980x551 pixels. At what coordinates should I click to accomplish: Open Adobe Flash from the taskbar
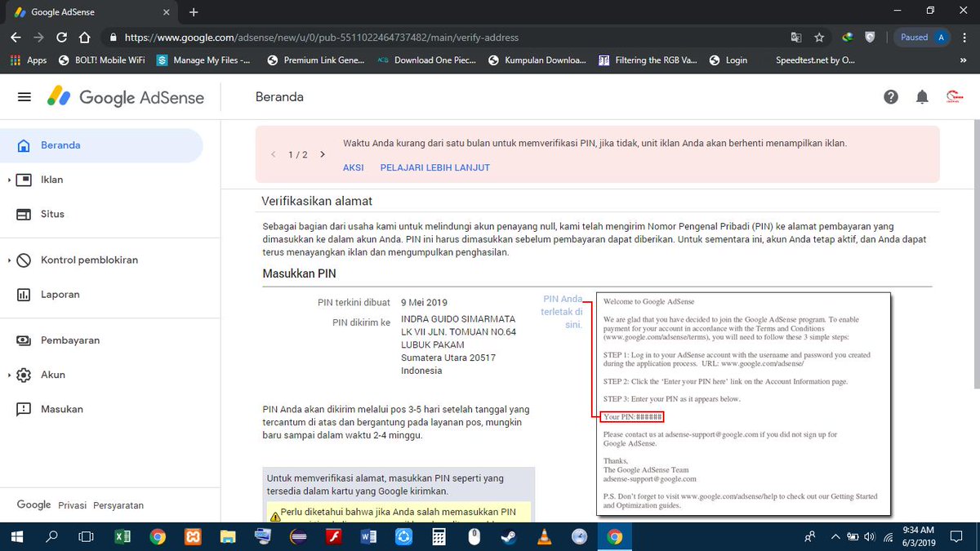pyautogui.click(x=333, y=537)
